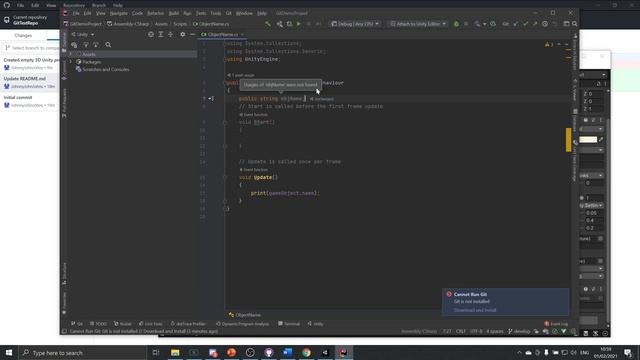This screenshot has width=640, height=360.
Task: Click the Select branch to compare field
Action: click(x=31, y=48)
